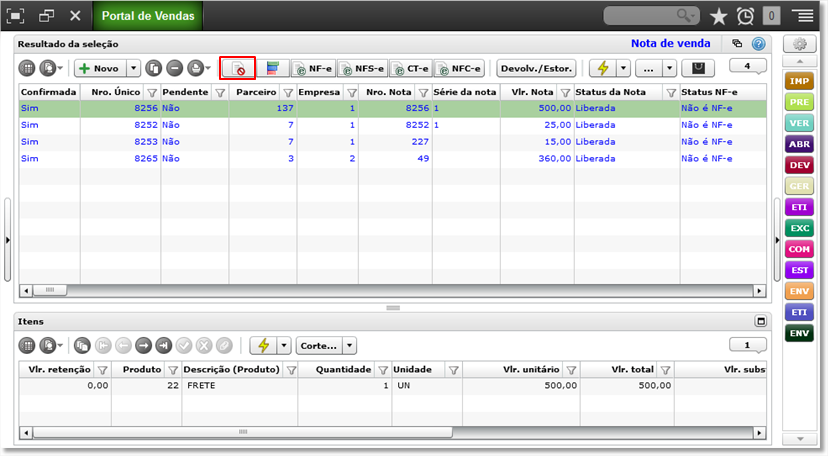Click the green PRE side button
The width and height of the screenshot is (828, 456).
[799, 102]
